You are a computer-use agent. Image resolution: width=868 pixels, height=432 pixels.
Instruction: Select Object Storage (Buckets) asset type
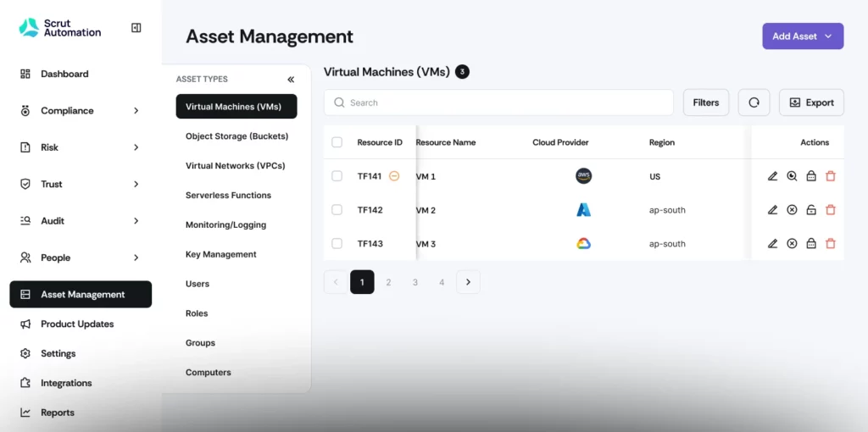pyautogui.click(x=236, y=136)
